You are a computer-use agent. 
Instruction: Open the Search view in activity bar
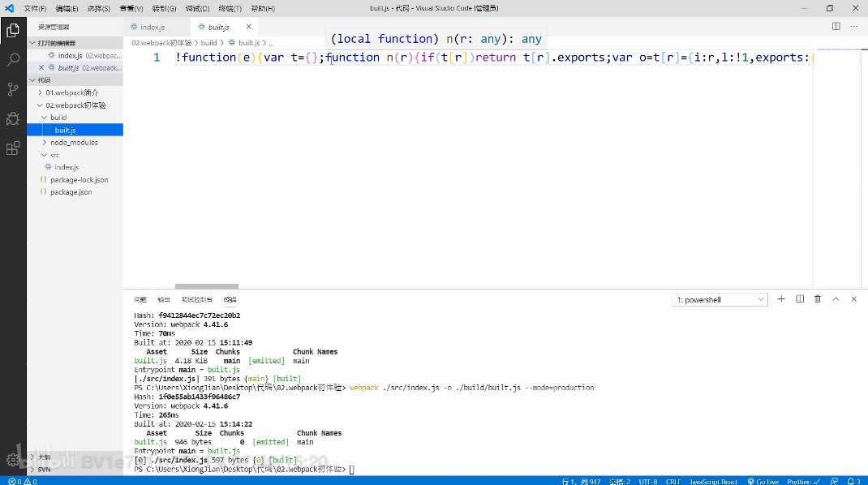(13, 60)
